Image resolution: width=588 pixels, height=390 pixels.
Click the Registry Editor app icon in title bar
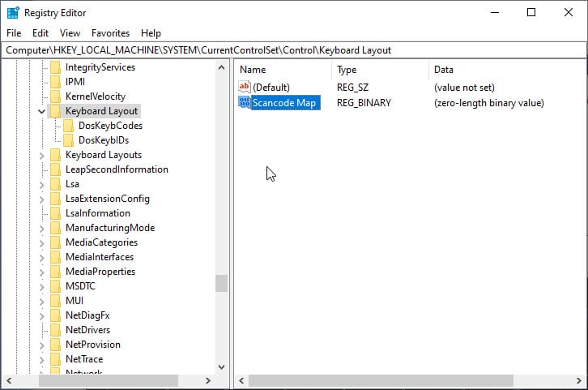click(13, 13)
